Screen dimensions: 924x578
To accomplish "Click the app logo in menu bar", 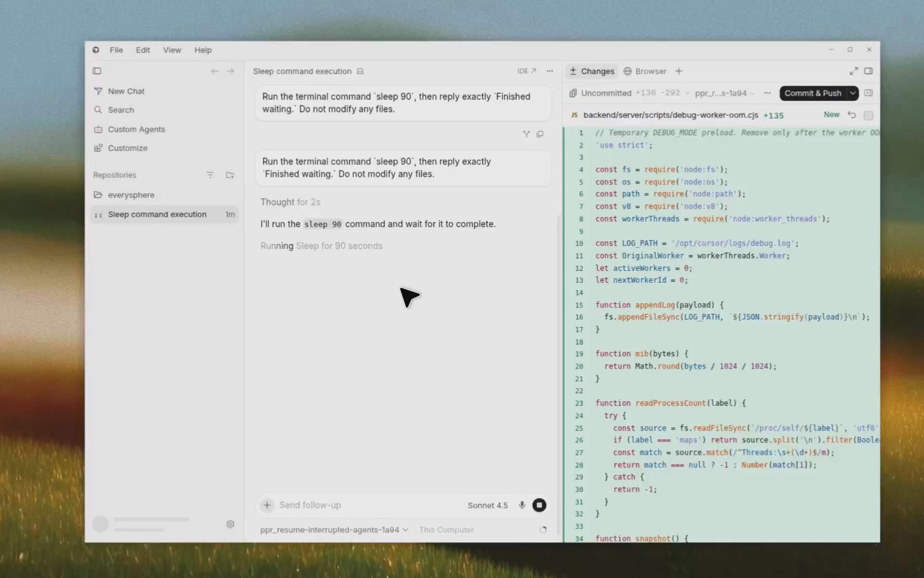I will pyautogui.click(x=96, y=50).
